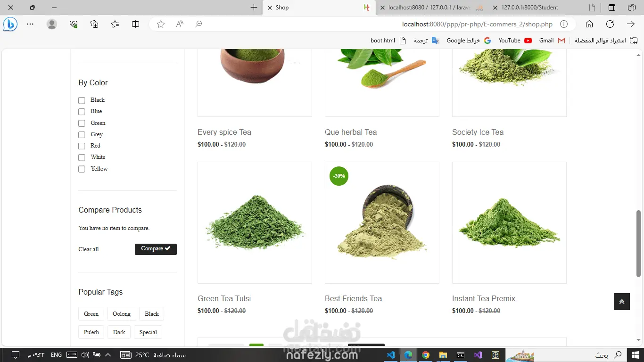Image resolution: width=644 pixels, height=362 pixels.
Task: Check the White color filter
Action: pos(82,157)
